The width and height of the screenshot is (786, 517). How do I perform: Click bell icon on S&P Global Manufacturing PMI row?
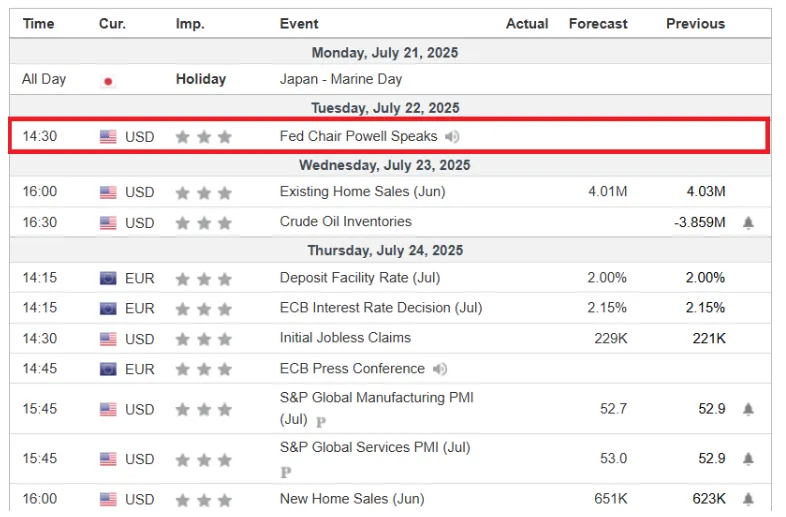coord(748,409)
